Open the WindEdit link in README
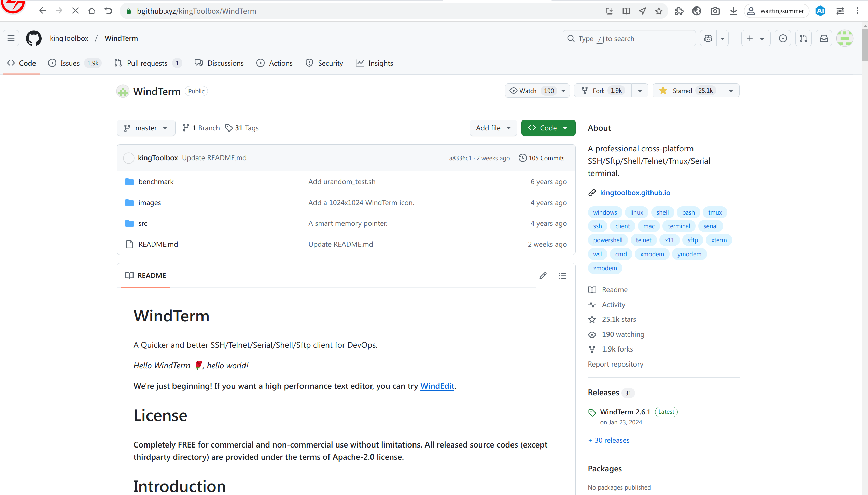The width and height of the screenshot is (868, 495). tap(437, 386)
